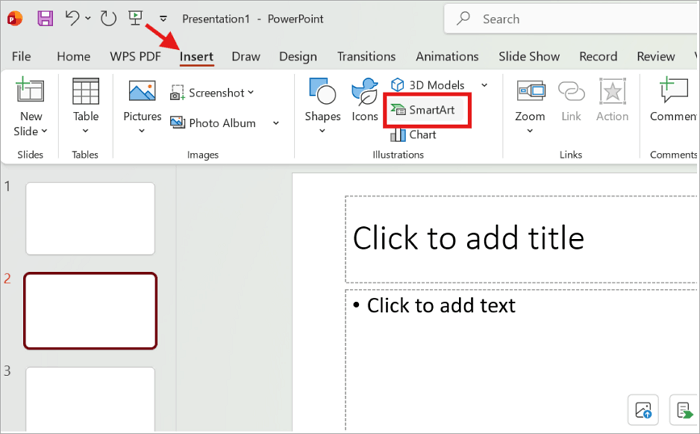Expand the Table dropdown arrow

[x=85, y=131]
